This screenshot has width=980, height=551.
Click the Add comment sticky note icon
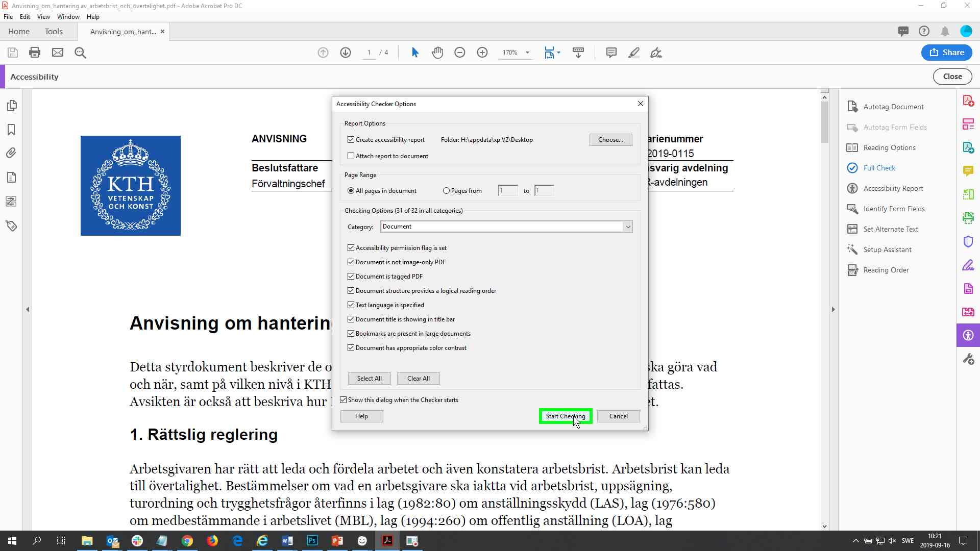click(611, 53)
